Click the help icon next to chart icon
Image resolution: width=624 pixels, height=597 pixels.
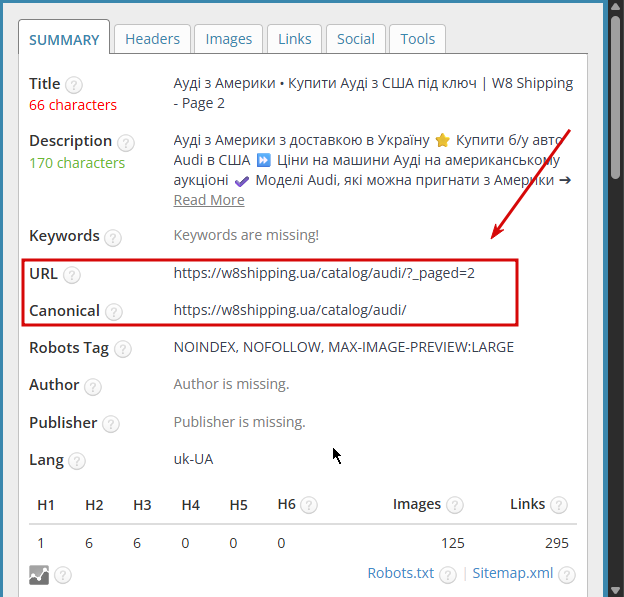pos(63,575)
